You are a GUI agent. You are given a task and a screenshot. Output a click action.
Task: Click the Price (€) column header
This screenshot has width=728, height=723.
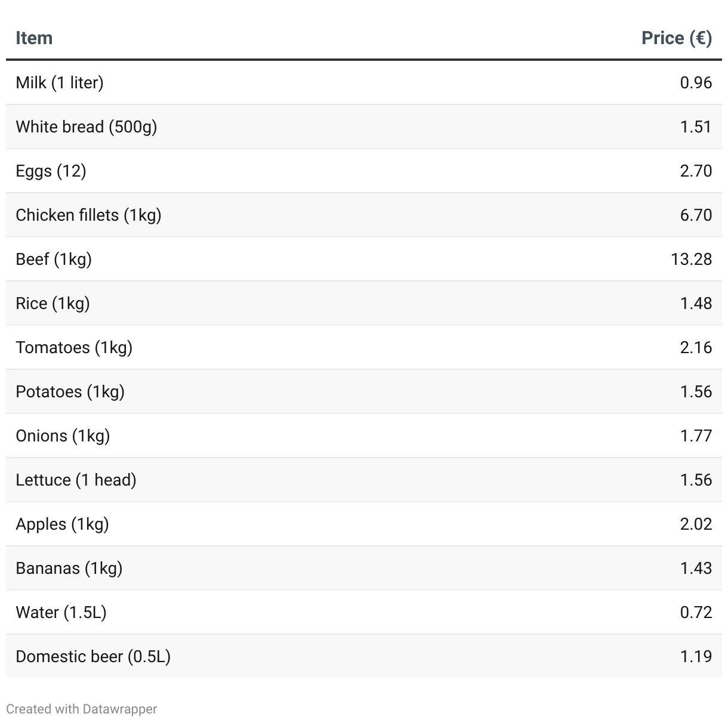pos(676,38)
